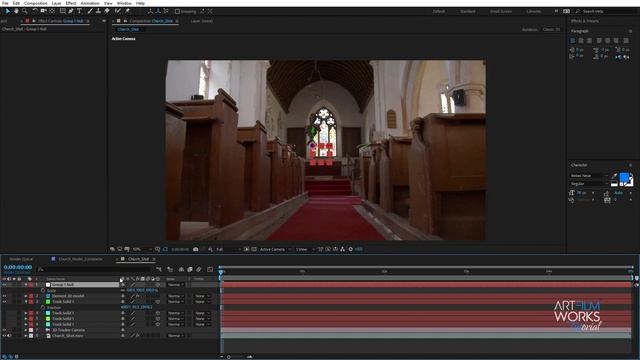Select the Clone Stamp tool
The image size is (640, 360).
pyautogui.click(x=98, y=11)
